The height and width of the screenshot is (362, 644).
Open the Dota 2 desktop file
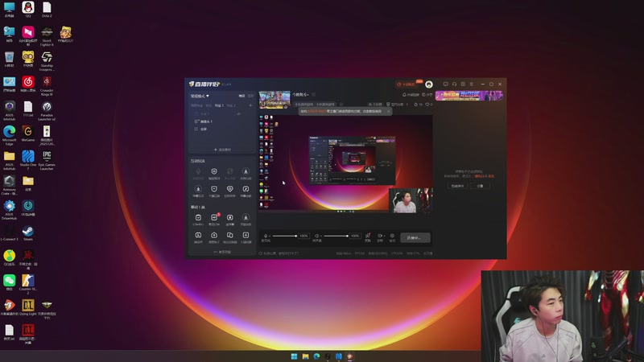[47, 9]
